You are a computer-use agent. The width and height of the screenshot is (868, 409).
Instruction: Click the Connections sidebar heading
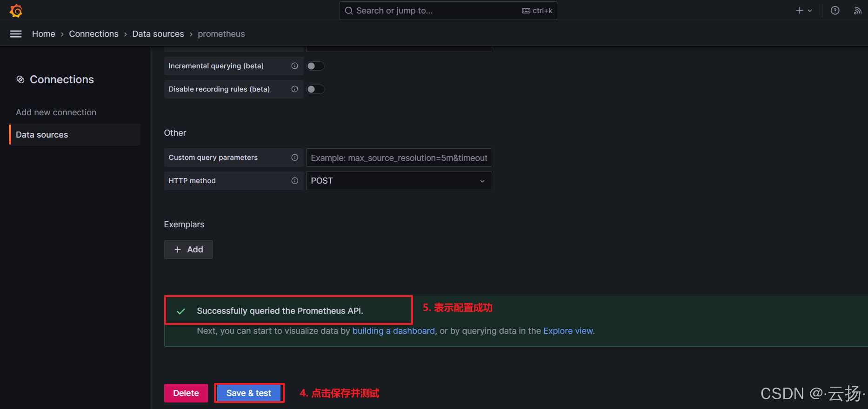(62, 79)
